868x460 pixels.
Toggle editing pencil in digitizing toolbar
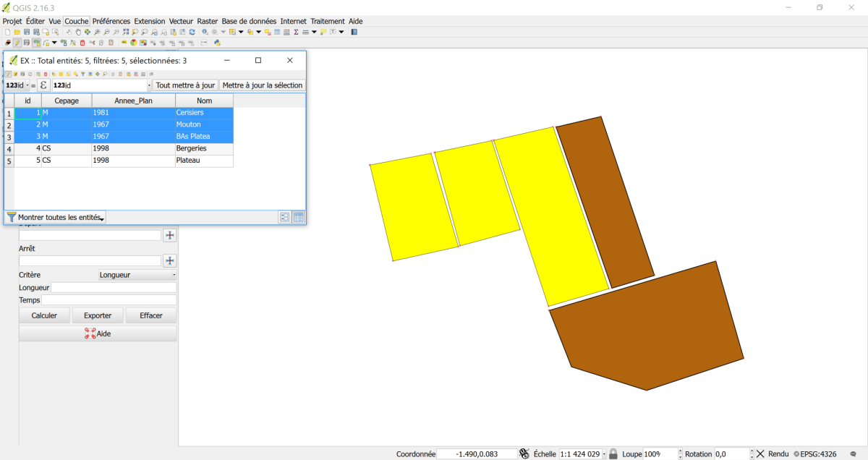(x=17, y=43)
